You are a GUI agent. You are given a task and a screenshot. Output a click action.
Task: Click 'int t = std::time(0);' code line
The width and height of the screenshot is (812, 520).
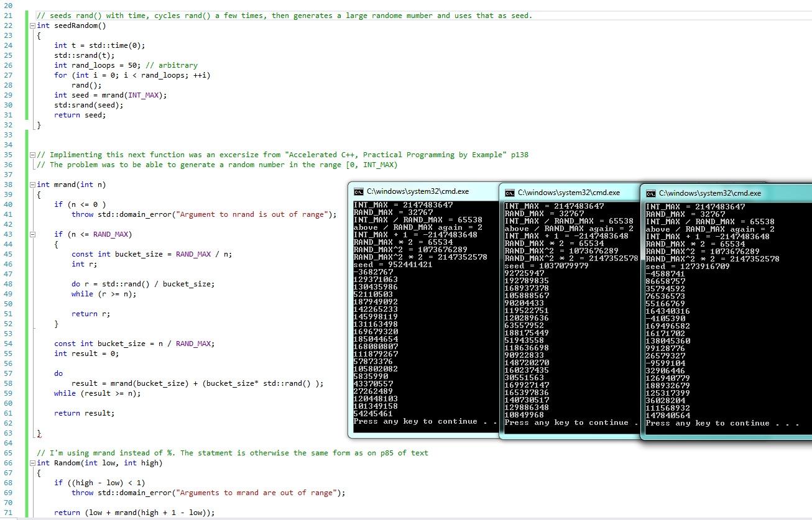click(x=99, y=45)
